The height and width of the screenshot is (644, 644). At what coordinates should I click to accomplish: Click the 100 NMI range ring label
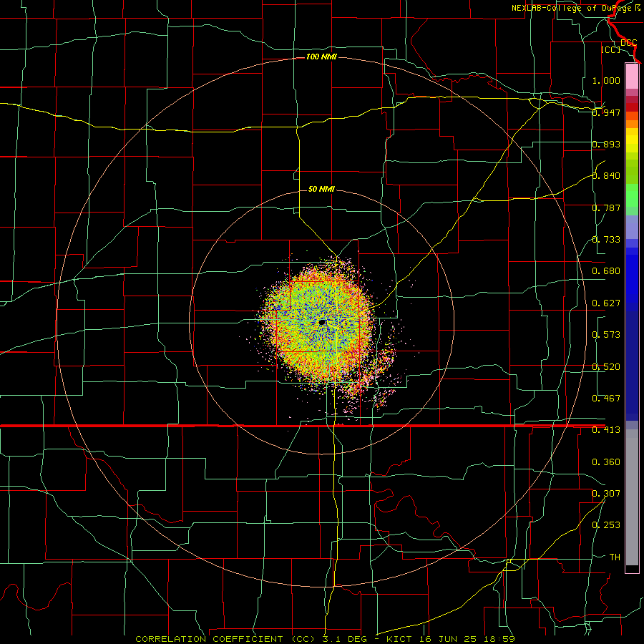[321, 57]
